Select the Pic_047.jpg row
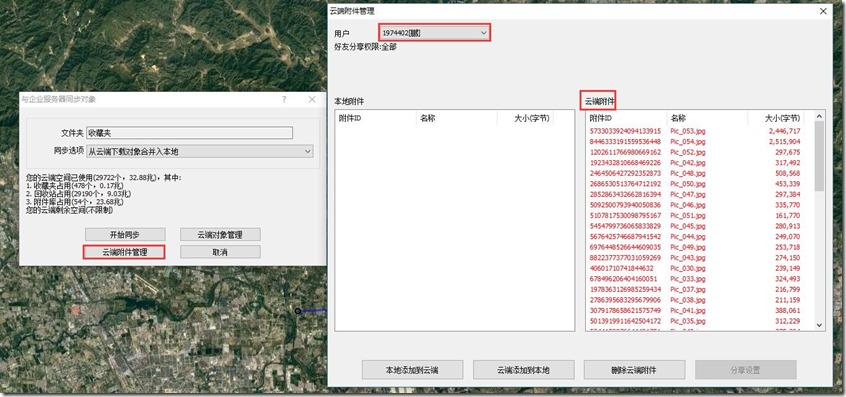846x397 pixels. tap(700, 194)
